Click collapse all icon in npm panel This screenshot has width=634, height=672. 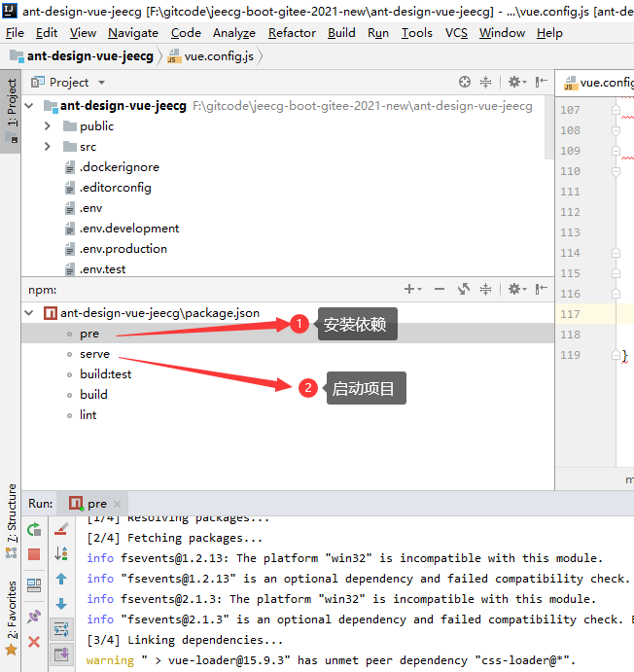[486, 289]
